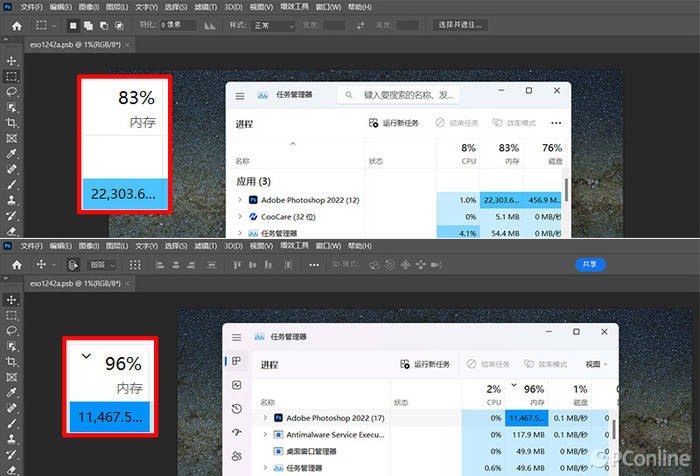Image resolution: width=700 pixels, height=476 pixels.
Task: Open Startup apps page in the 96% Task Manager sidebar
Action: [x=237, y=432]
